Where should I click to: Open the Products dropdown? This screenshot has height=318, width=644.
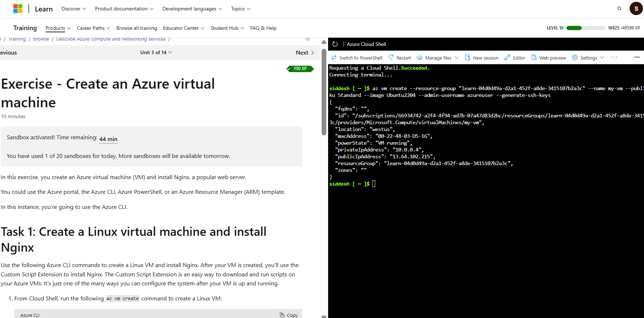click(58, 28)
